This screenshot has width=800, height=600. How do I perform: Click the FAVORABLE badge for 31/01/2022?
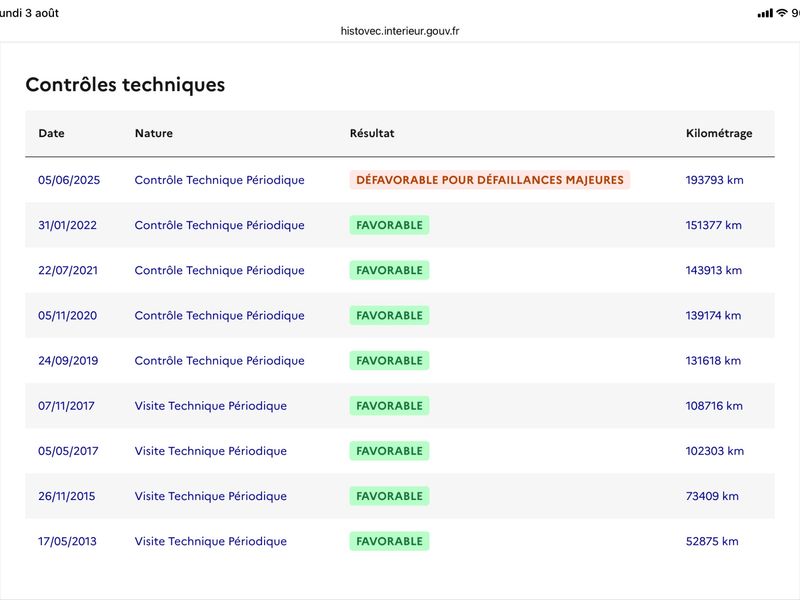[389, 225]
